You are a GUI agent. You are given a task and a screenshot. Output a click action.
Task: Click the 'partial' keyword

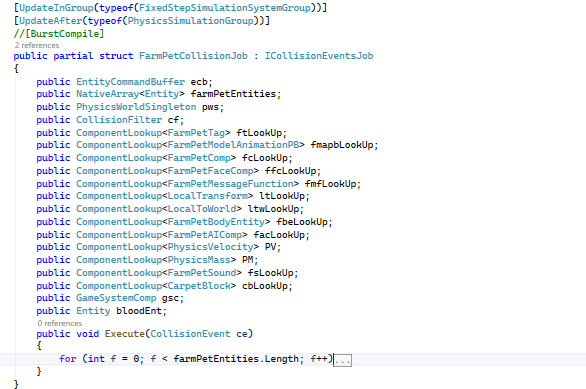pos(73,56)
